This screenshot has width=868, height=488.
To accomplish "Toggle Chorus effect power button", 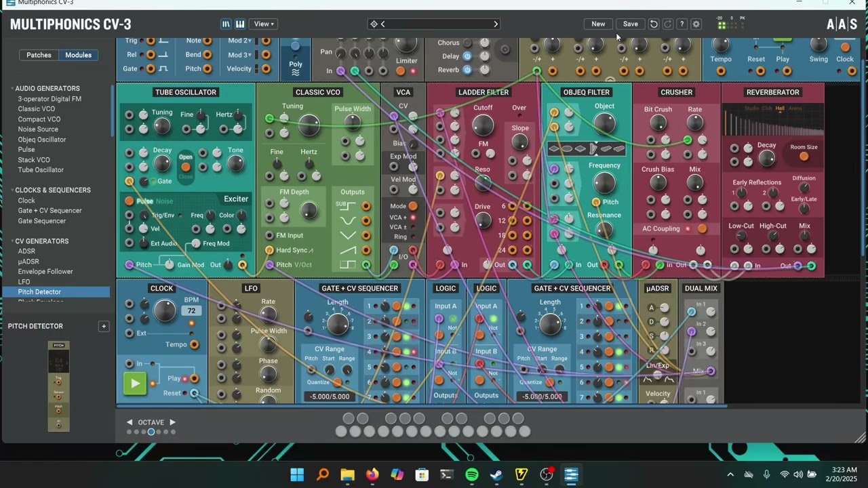I will point(467,43).
